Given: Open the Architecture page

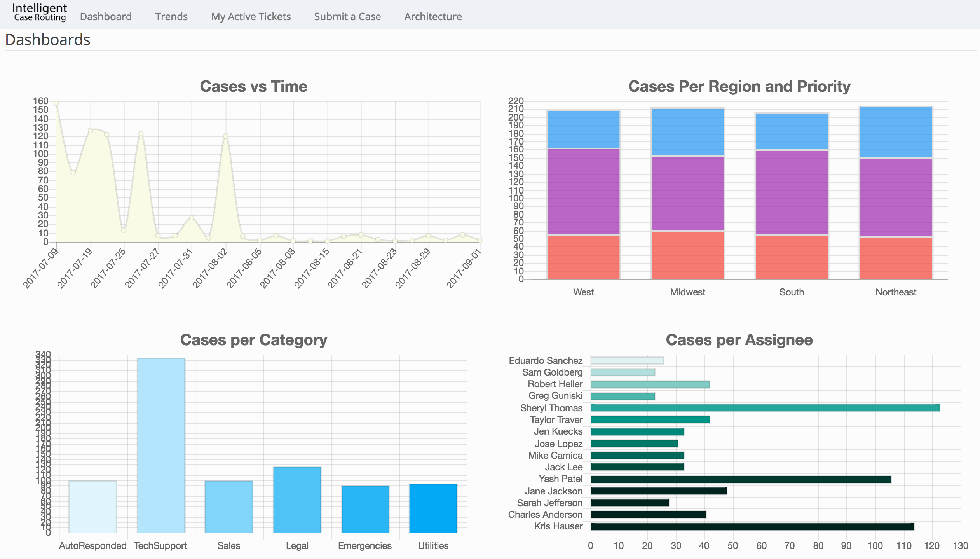Looking at the screenshot, I should coord(433,17).
